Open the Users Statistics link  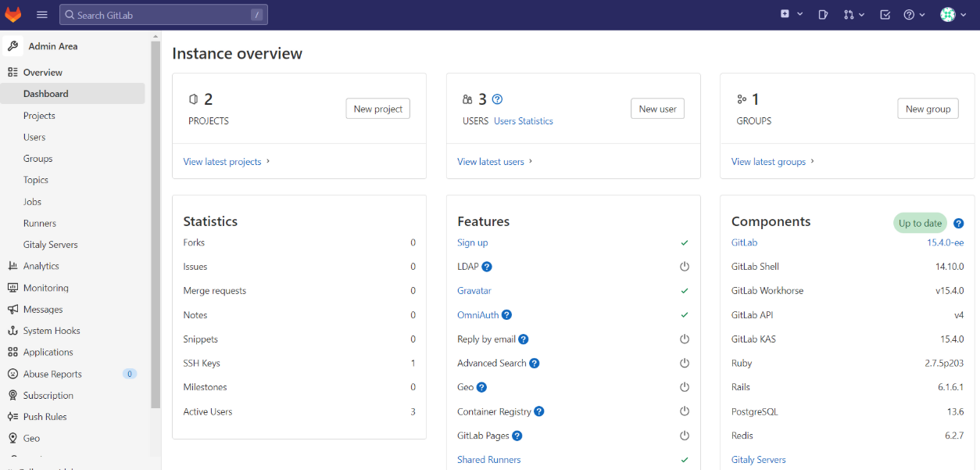524,121
